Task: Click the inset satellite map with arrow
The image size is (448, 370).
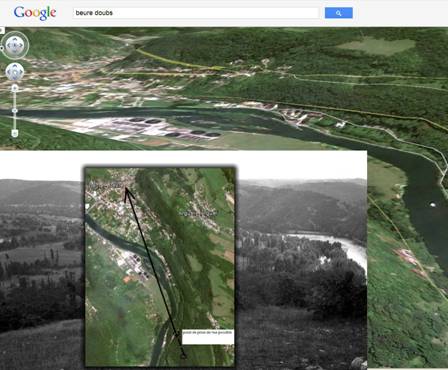Action: 160,267
